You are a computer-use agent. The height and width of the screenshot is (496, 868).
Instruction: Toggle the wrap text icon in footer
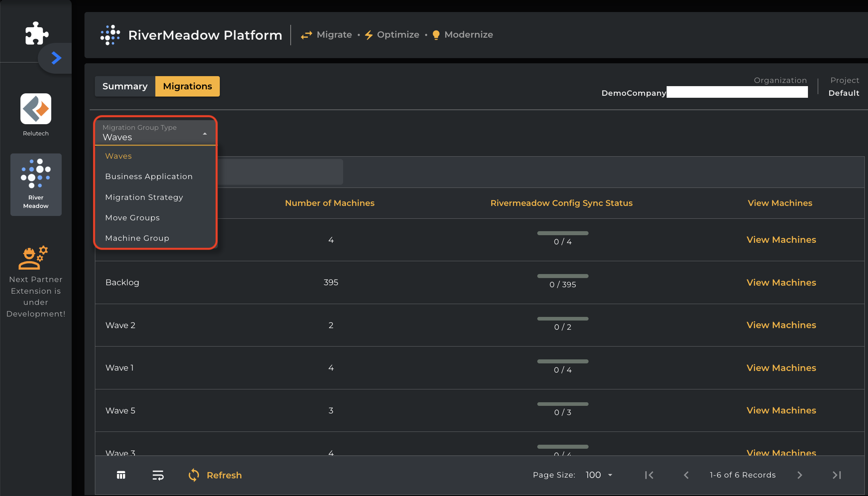tap(158, 475)
